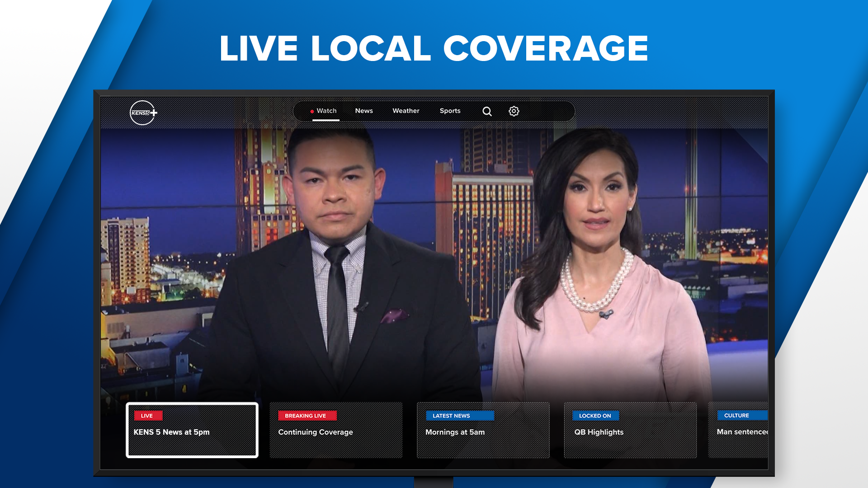Switch to the Weather section
The height and width of the screenshot is (488, 868).
coord(406,111)
